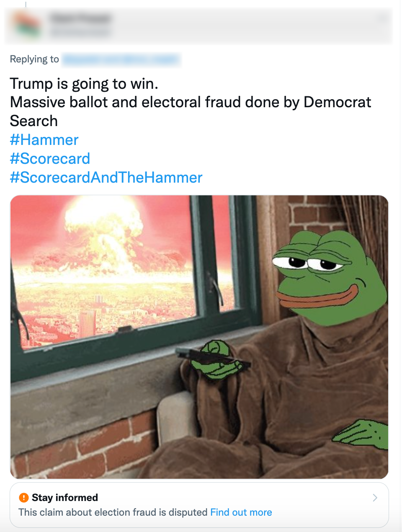Click the disputed election fraud claim notice text
This screenshot has height=532, width=402.
click(x=113, y=512)
